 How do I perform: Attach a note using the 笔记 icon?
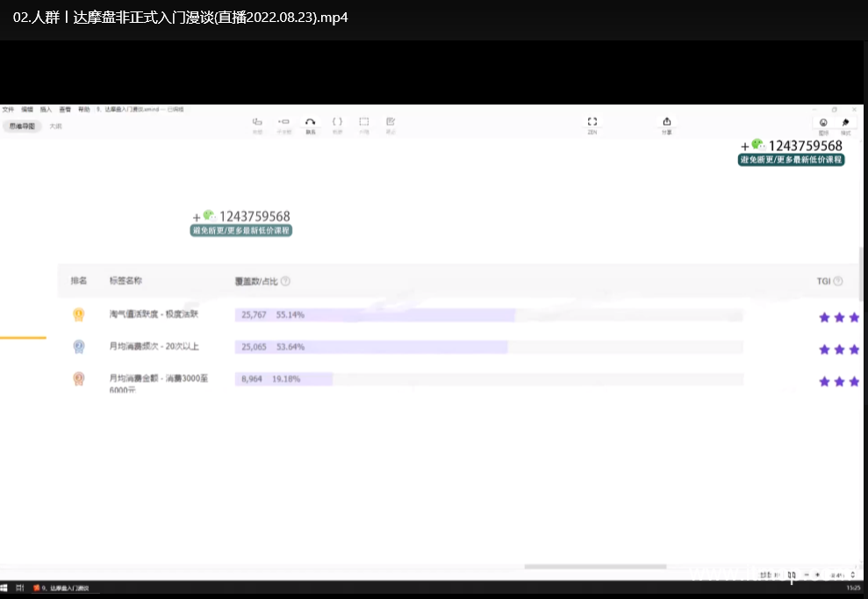point(390,122)
